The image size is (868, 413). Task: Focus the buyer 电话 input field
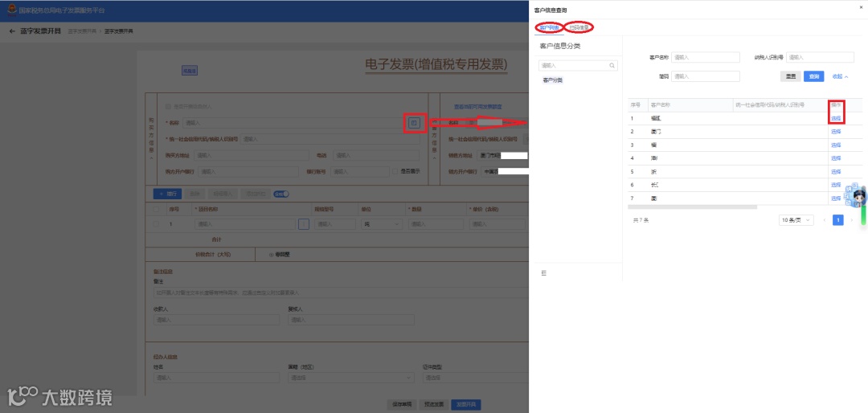pos(375,156)
